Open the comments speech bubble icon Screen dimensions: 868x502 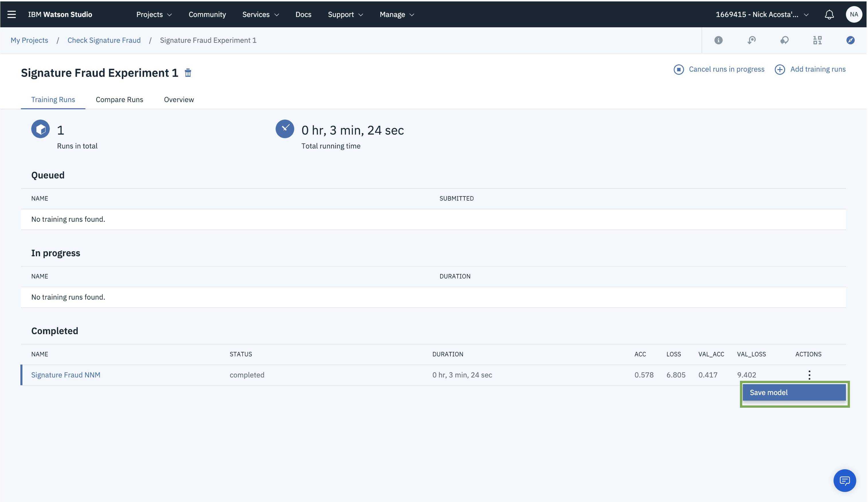point(784,40)
